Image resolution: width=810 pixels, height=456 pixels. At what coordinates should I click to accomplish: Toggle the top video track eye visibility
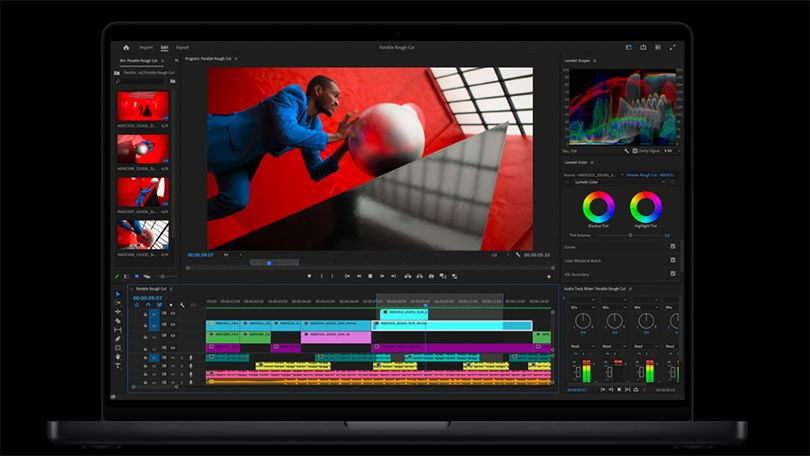point(173,313)
